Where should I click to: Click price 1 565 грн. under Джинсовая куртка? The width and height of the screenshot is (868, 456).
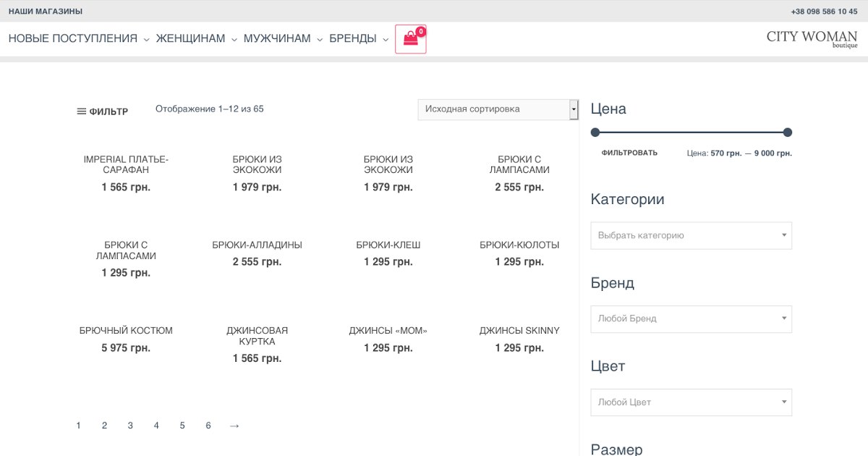point(257,358)
